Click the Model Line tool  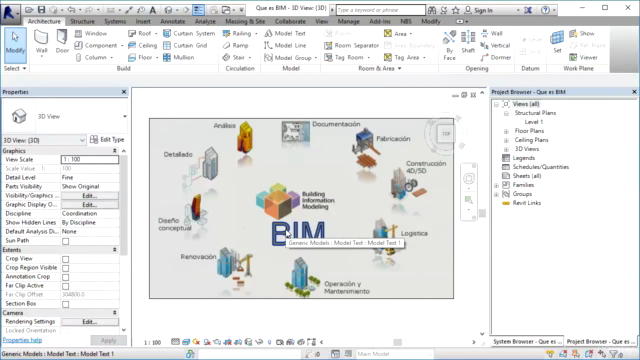pos(285,45)
